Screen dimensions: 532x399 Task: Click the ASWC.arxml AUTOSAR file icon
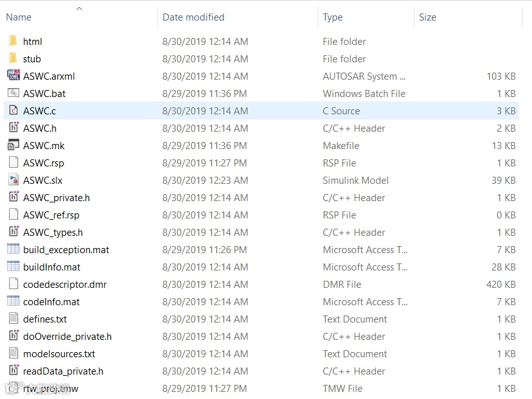coord(13,76)
